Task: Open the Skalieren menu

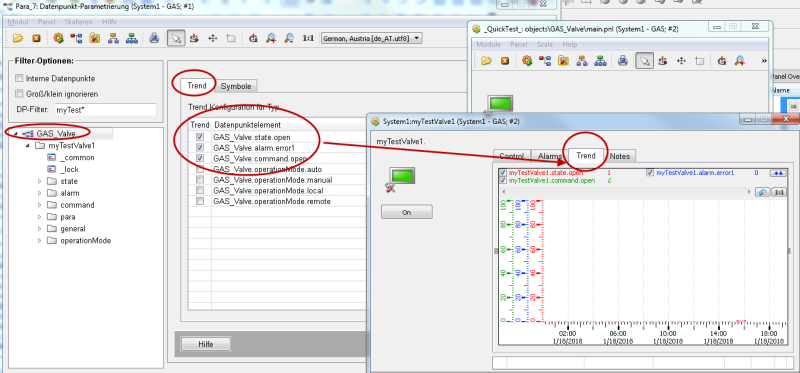Action: point(78,22)
